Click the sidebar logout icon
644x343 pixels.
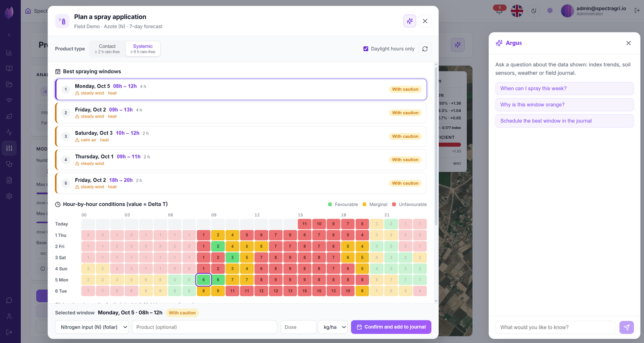pyautogui.click(x=9, y=332)
